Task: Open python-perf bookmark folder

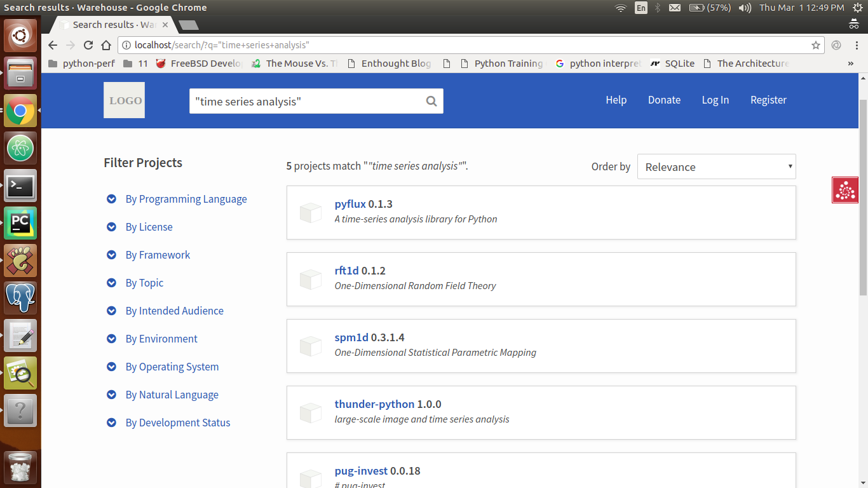Action: tap(81, 64)
